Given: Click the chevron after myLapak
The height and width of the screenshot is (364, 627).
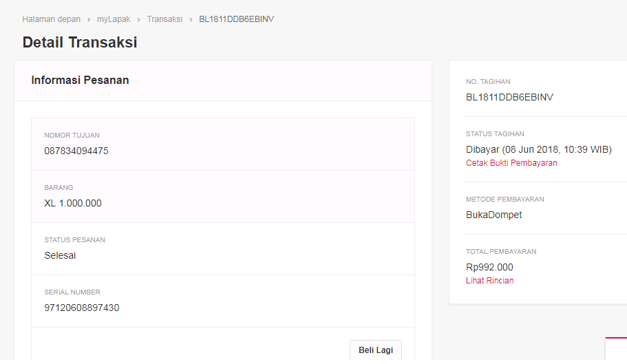Looking at the screenshot, I should pos(139,19).
